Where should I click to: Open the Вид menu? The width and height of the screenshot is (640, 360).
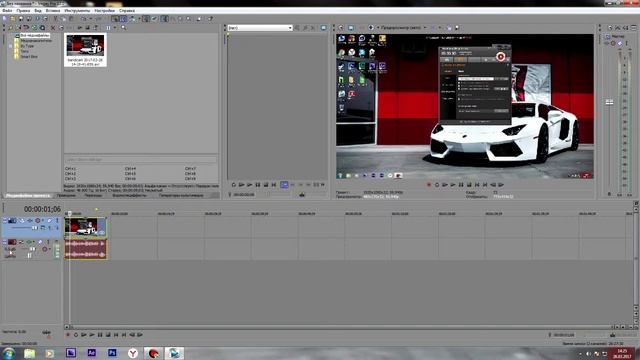pos(38,11)
